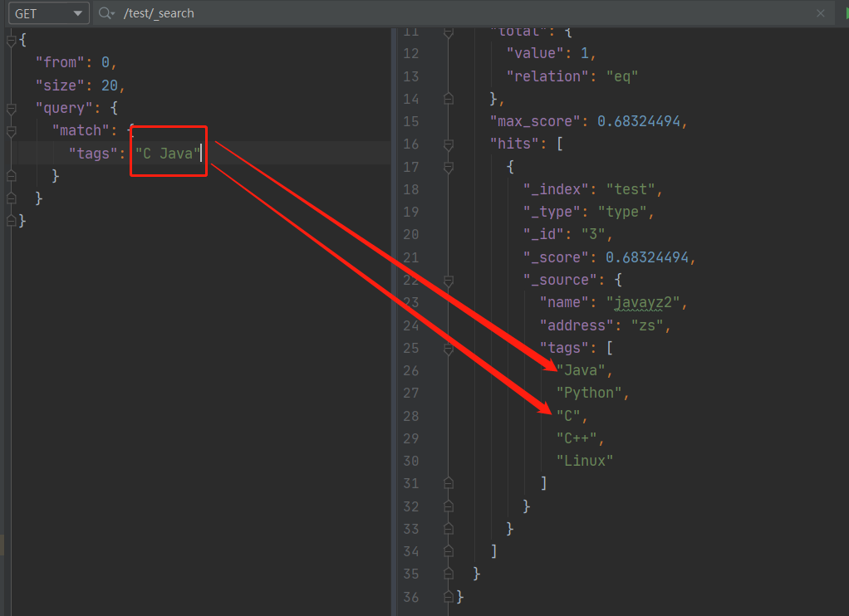Collapse the hit object fold at line 17
The width and height of the screenshot is (849, 616).
point(449,167)
